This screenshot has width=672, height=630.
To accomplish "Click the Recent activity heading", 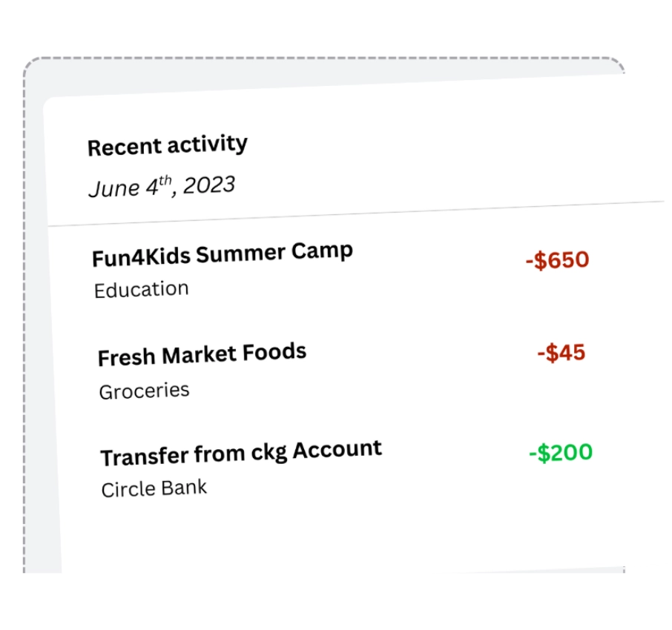I will (x=167, y=145).
